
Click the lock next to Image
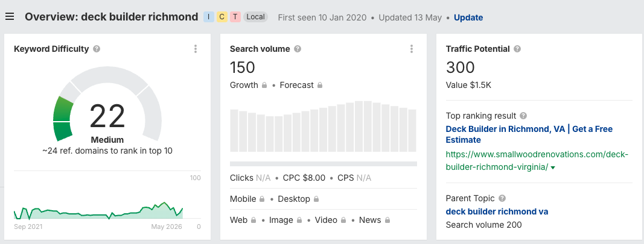299,221
